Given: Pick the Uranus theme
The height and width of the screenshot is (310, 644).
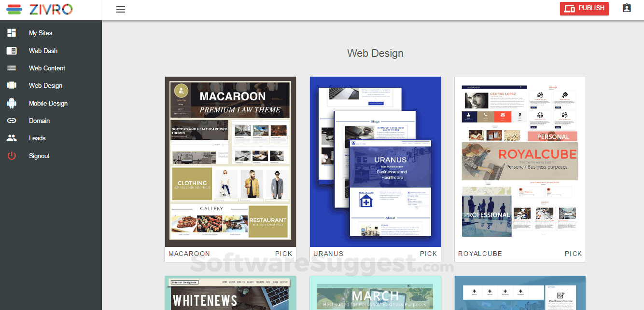Looking at the screenshot, I should (x=429, y=254).
